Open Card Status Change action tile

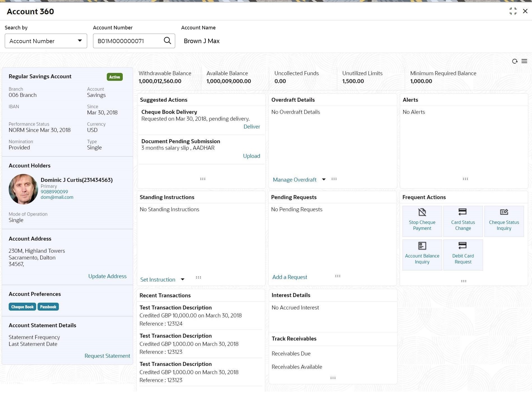point(463,221)
